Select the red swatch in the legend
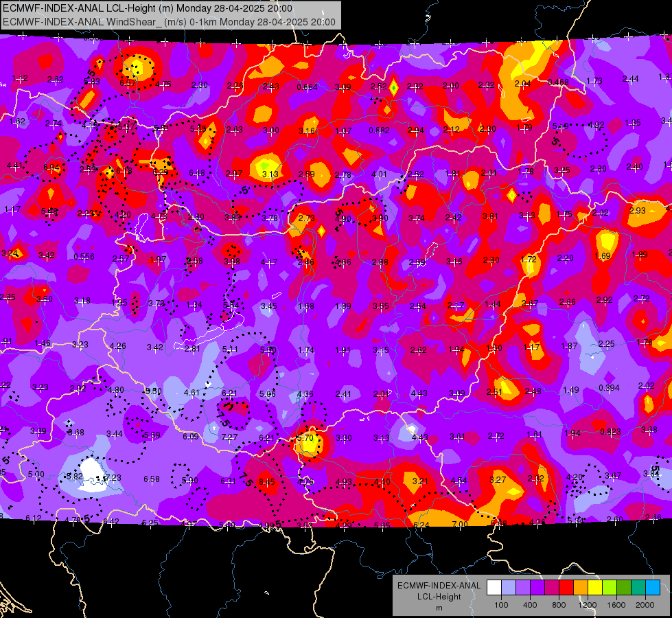Screen dimensions: 672x618 (566, 588)
